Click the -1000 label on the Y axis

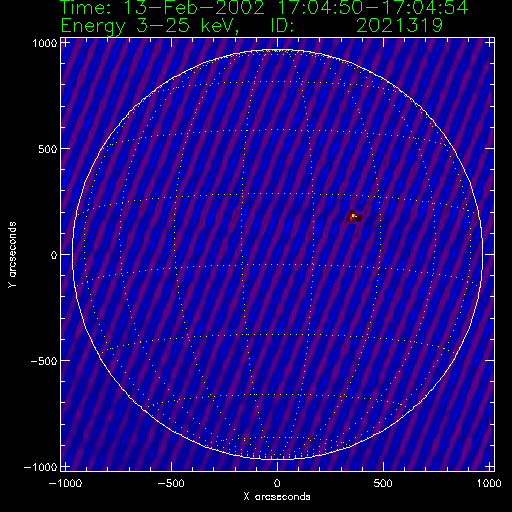pyautogui.click(x=40, y=467)
